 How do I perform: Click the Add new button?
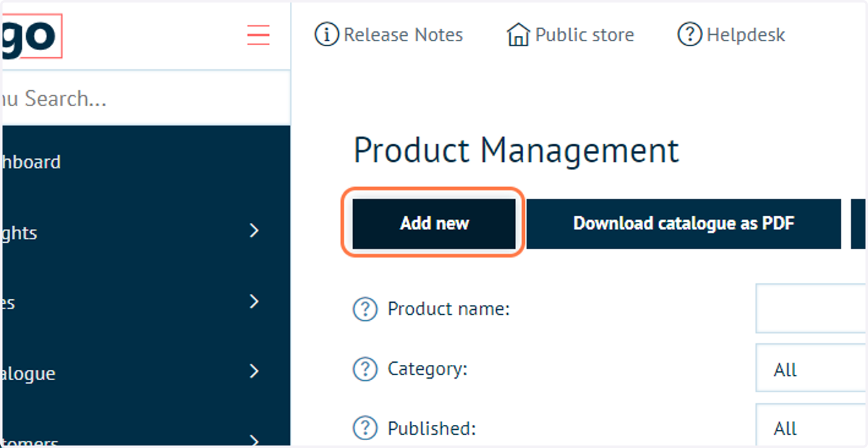[x=434, y=223]
